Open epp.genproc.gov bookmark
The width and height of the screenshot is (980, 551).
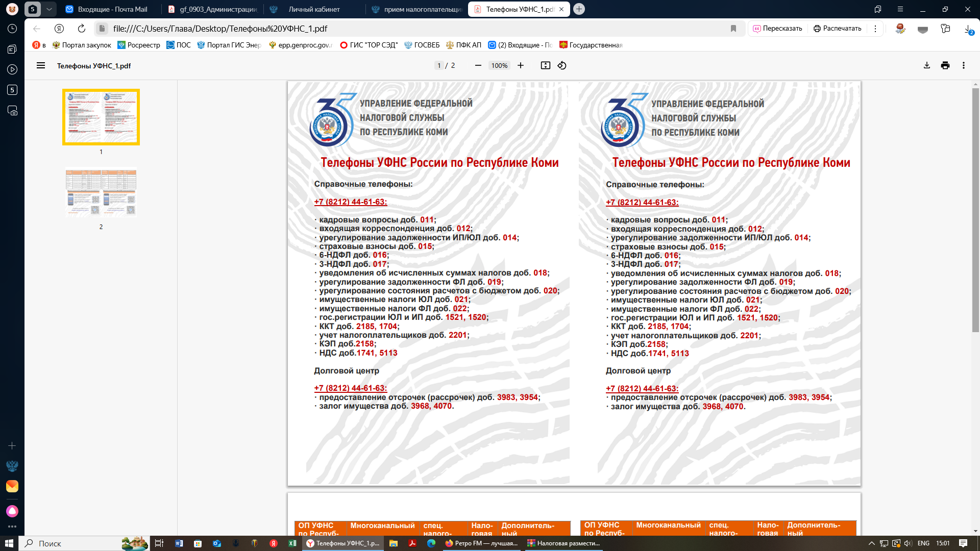pyautogui.click(x=300, y=45)
